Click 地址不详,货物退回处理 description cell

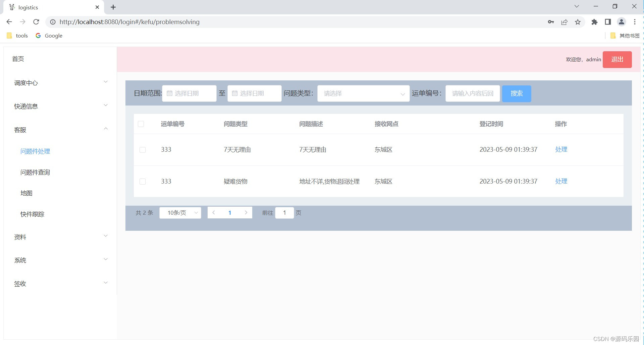point(329,182)
